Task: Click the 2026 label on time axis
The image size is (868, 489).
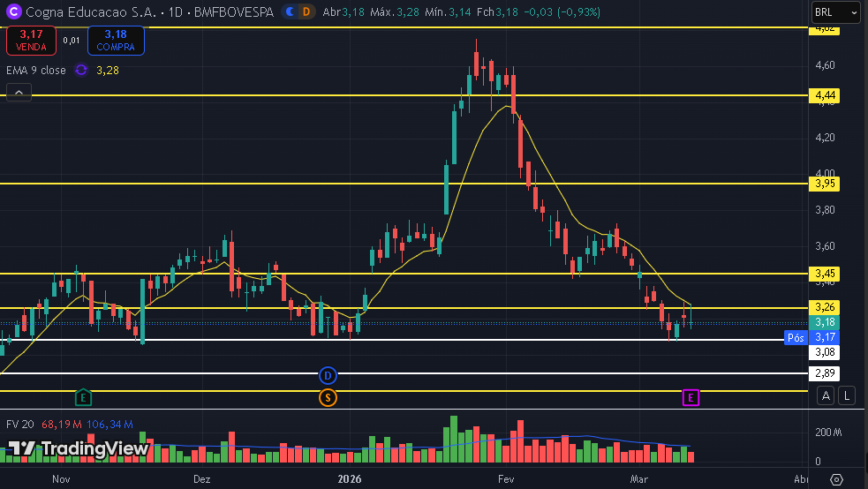Action: (x=350, y=479)
